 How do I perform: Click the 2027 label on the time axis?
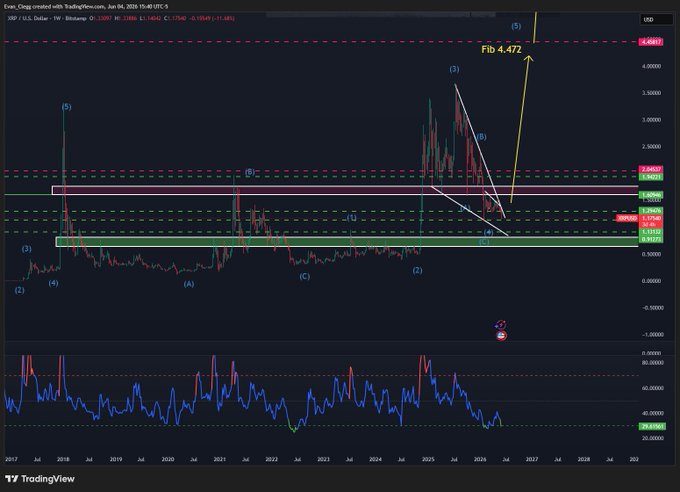tap(532, 459)
